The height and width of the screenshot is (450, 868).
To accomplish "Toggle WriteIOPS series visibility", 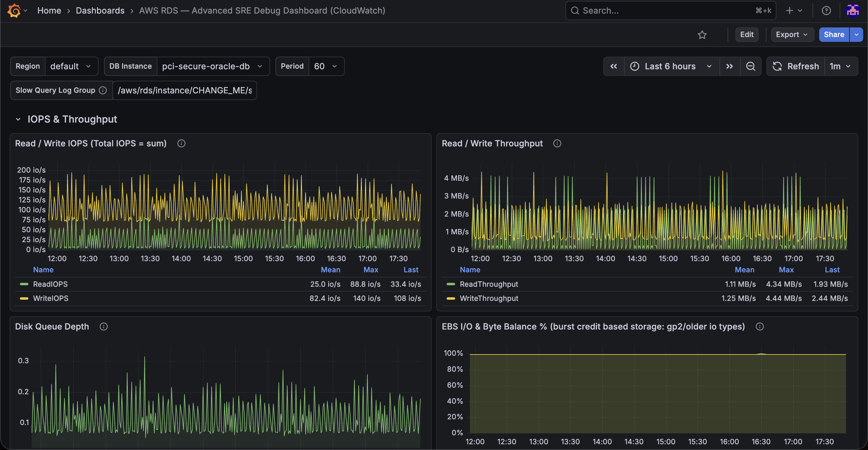I will point(51,298).
